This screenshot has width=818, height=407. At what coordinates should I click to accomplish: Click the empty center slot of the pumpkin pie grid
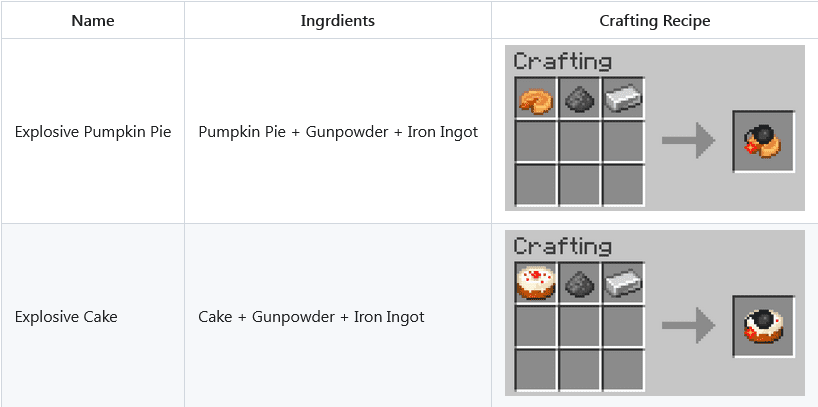click(579, 141)
